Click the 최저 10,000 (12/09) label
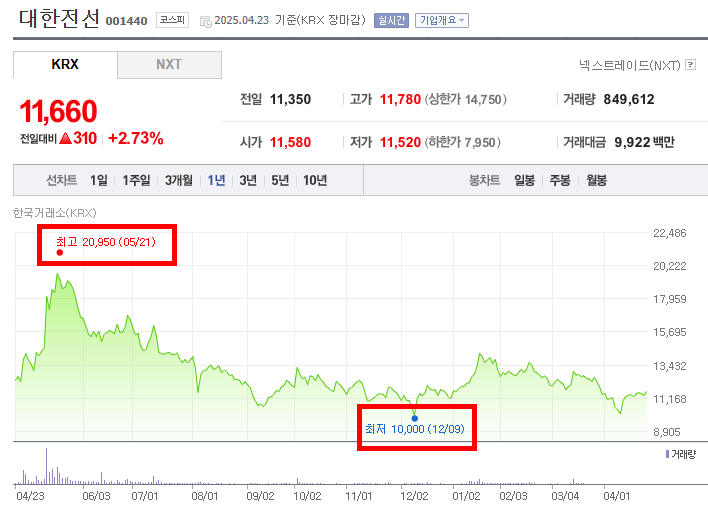The height and width of the screenshot is (515, 708). [415, 429]
